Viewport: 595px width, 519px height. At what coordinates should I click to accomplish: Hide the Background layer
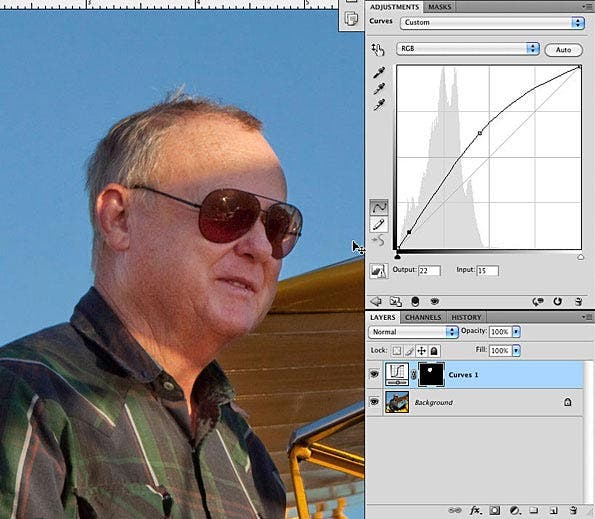point(374,402)
